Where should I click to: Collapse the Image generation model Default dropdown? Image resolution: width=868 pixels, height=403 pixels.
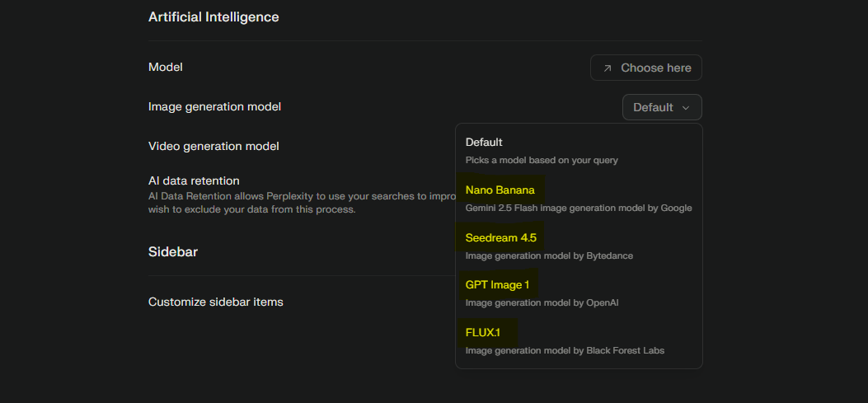[x=662, y=107]
